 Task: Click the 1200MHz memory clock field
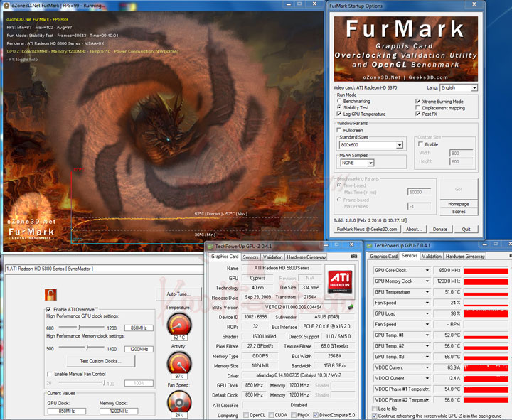point(139,349)
